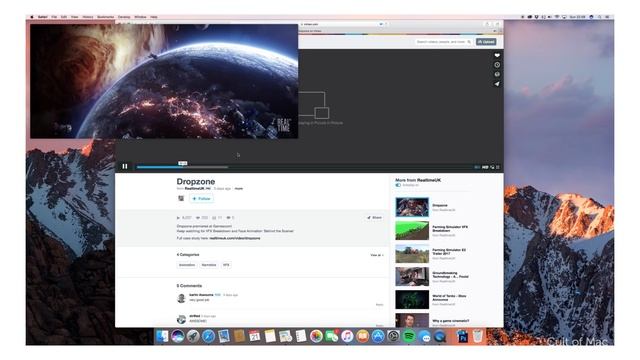The height and width of the screenshot is (360, 640).
Task: Select the Narrative category tag
Action: (x=209, y=265)
